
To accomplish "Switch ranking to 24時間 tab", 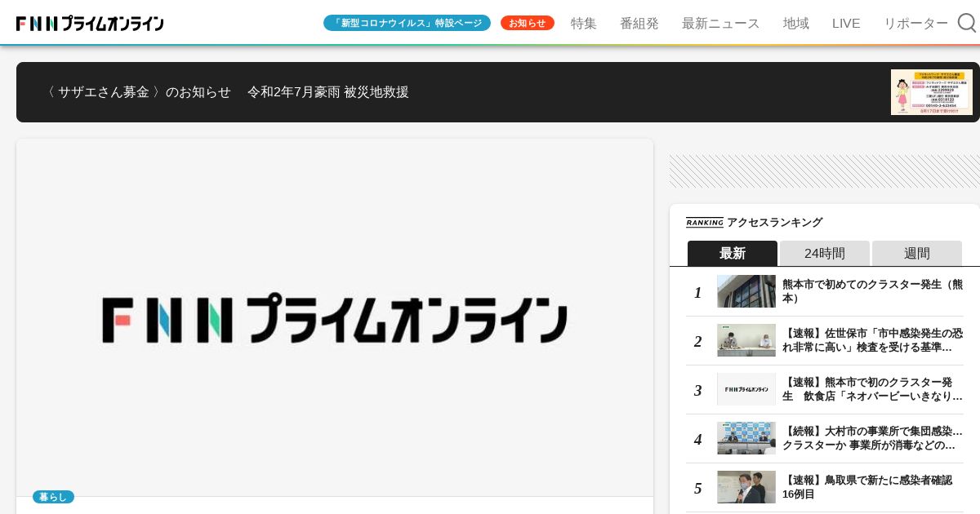I will tap(825, 253).
